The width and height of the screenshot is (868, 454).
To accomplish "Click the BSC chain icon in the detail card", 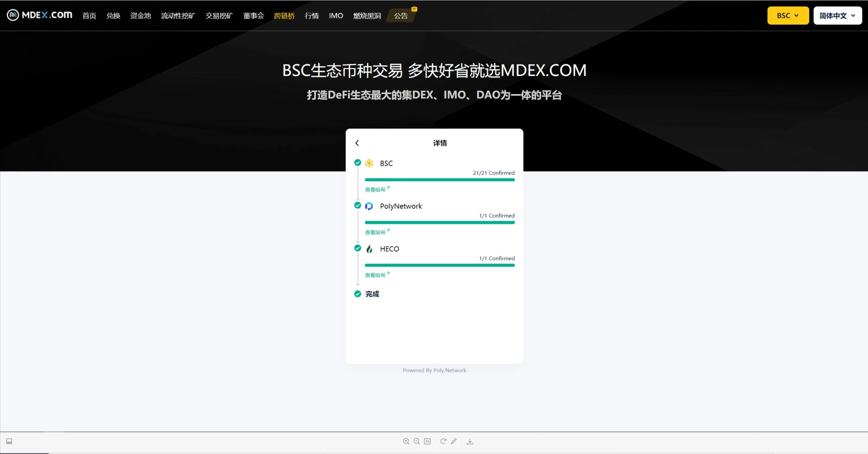I will (x=369, y=163).
